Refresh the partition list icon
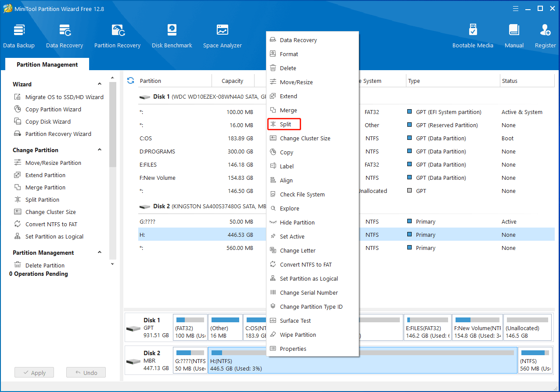The image size is (560, 392). (x=130, y=80)
